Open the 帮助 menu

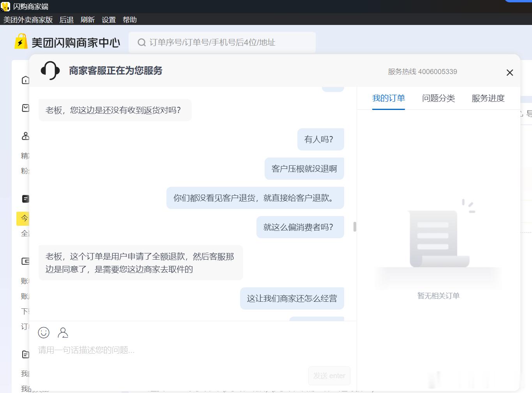(130, 19)
